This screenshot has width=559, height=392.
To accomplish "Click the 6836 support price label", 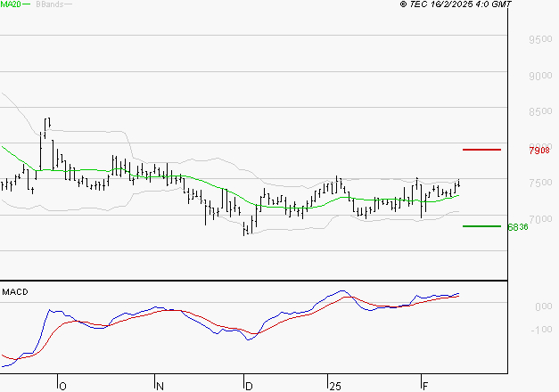I will pyautogui.click(x=518, y=227).
